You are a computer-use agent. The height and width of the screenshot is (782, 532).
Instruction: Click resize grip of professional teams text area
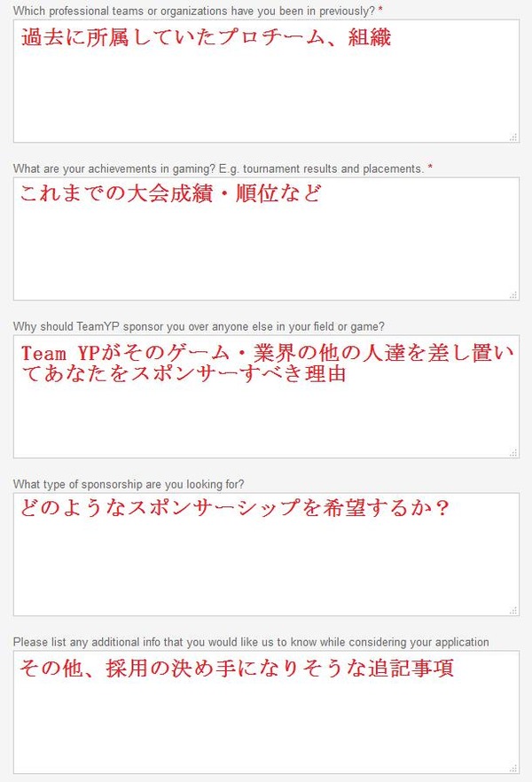point(513,137)
